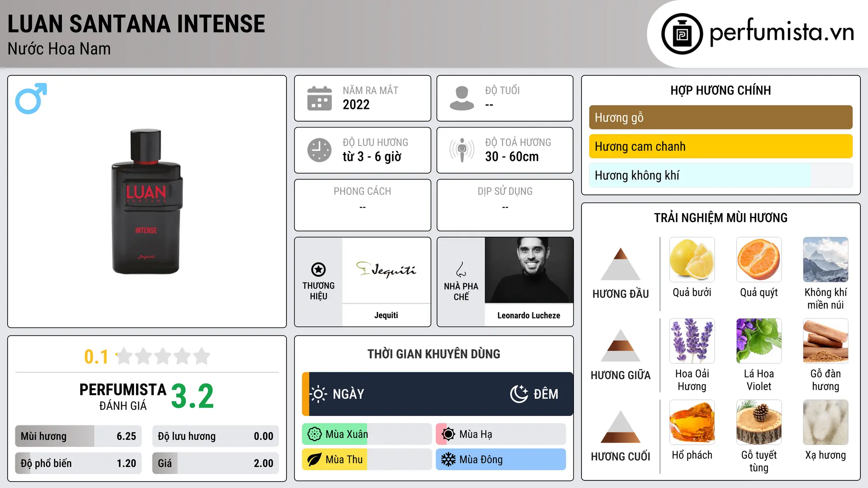Viewport: 868px width, 488px height.
Task: Click the snowflake icon for Mùa Đông
Action: pyautogui.click(x=448, y=460)
